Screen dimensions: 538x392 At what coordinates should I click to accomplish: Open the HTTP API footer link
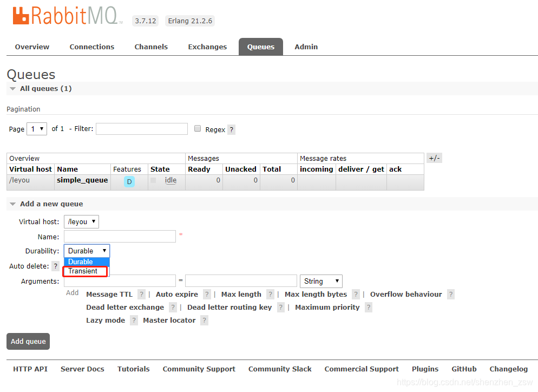coord(30,369)
